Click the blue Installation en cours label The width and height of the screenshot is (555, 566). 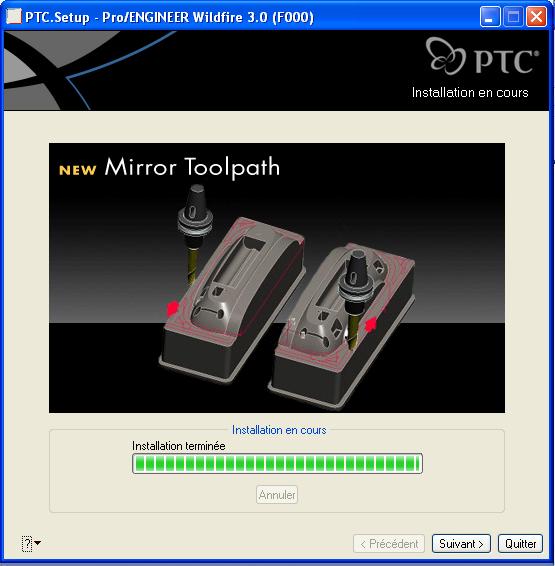click(279, 430)
